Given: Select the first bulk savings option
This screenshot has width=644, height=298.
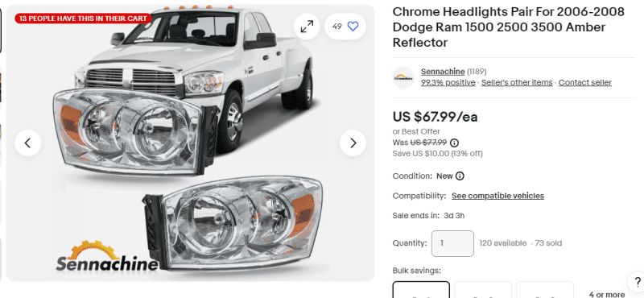Looking at the screenshot, I should (421, 290).
